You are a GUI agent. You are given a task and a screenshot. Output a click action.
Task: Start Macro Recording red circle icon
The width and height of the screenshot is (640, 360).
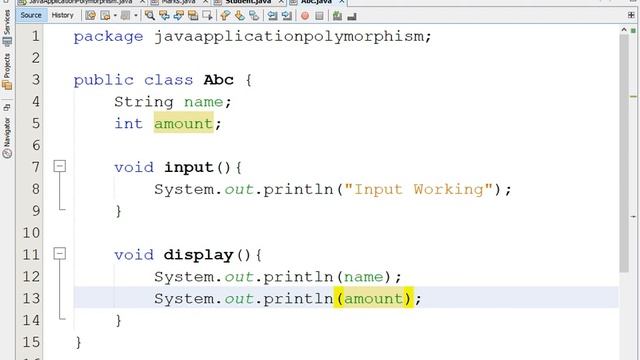pyautogui.click(x=305, y=16)
